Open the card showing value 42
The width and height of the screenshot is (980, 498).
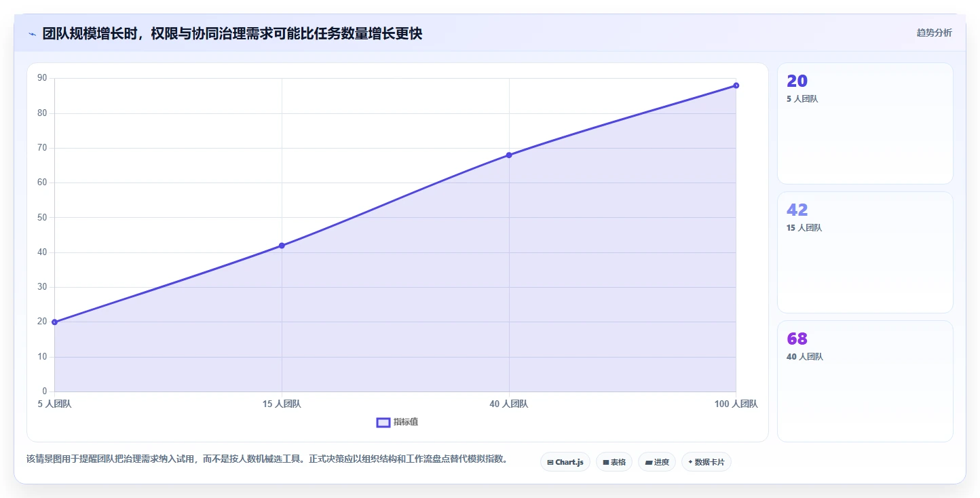click(865, 252)
